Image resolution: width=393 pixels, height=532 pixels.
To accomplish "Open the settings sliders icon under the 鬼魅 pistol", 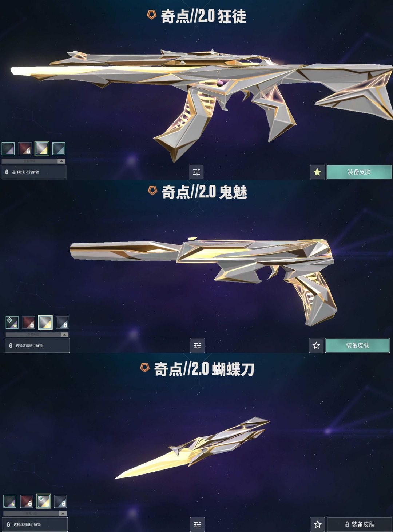I will pyautogui.click(x=197, y=345).
